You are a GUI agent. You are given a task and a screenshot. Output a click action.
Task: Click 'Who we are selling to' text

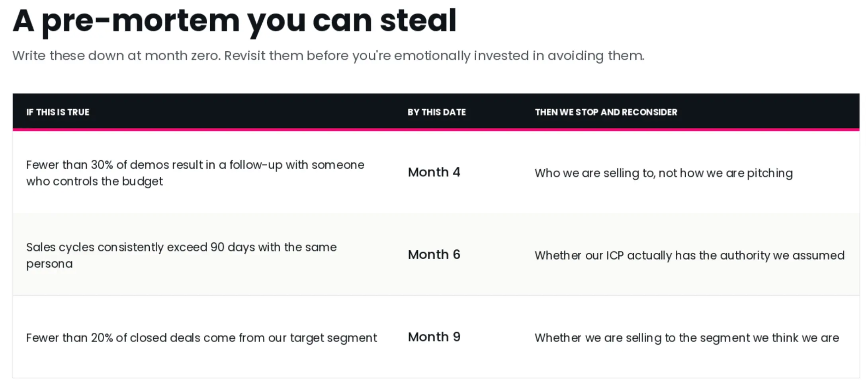pos(663,173)
